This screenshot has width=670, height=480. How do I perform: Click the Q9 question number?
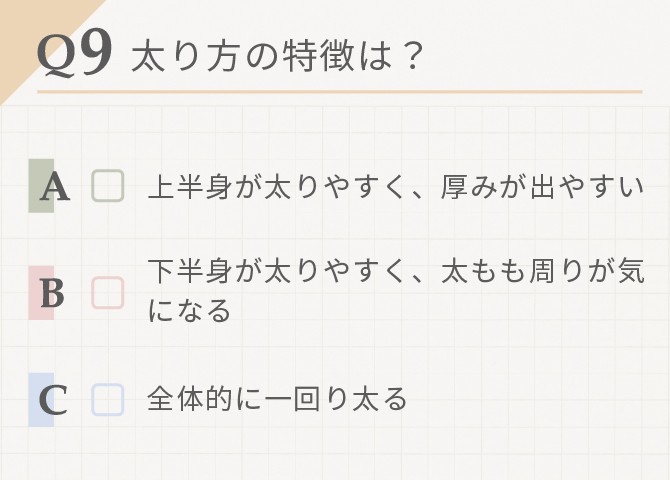click(75, 53)
